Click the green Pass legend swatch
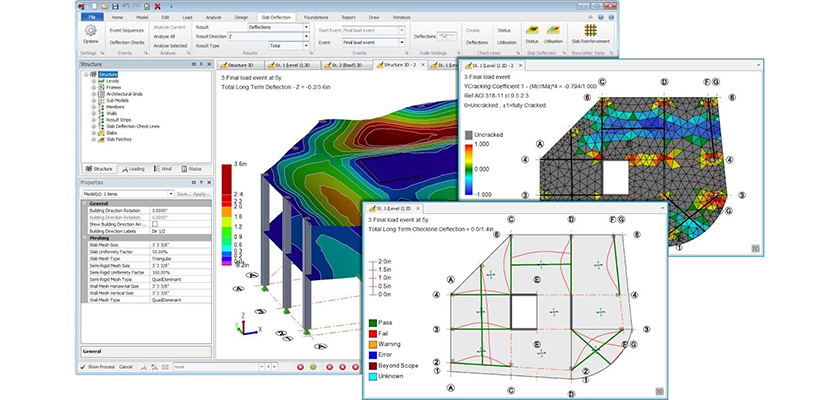 pyautogui.click(x=372, y=323)
